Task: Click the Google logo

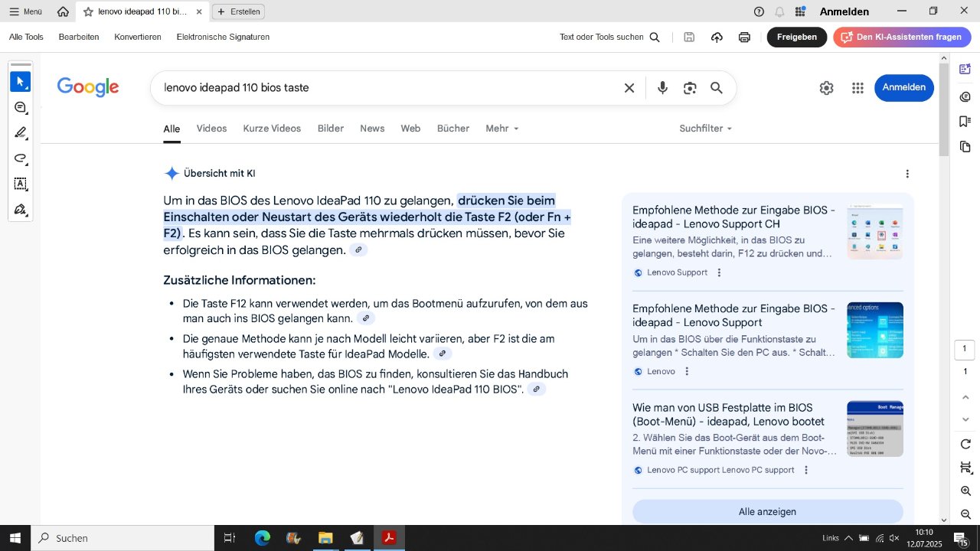Action: pyautogui.click(x=88, y=87)
